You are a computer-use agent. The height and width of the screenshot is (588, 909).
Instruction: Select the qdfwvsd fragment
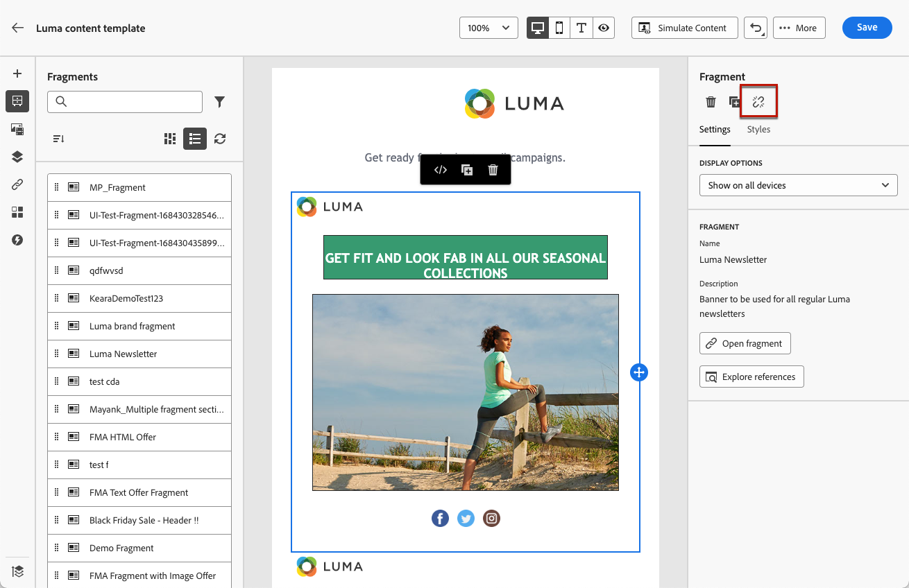[139, 270]
